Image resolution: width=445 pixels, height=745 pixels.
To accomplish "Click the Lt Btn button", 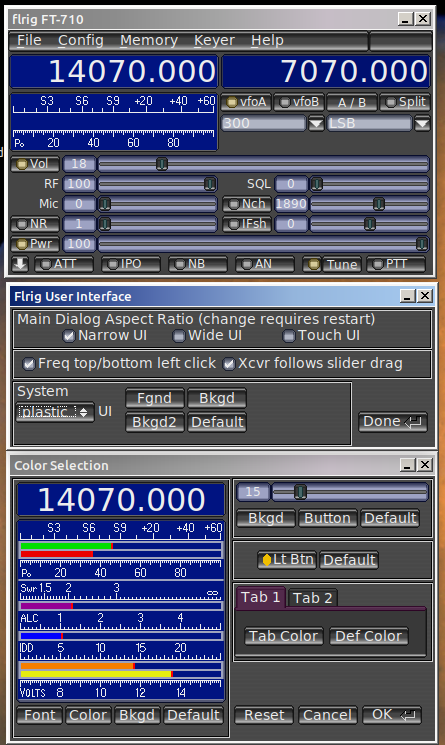I will coord(287,560).
